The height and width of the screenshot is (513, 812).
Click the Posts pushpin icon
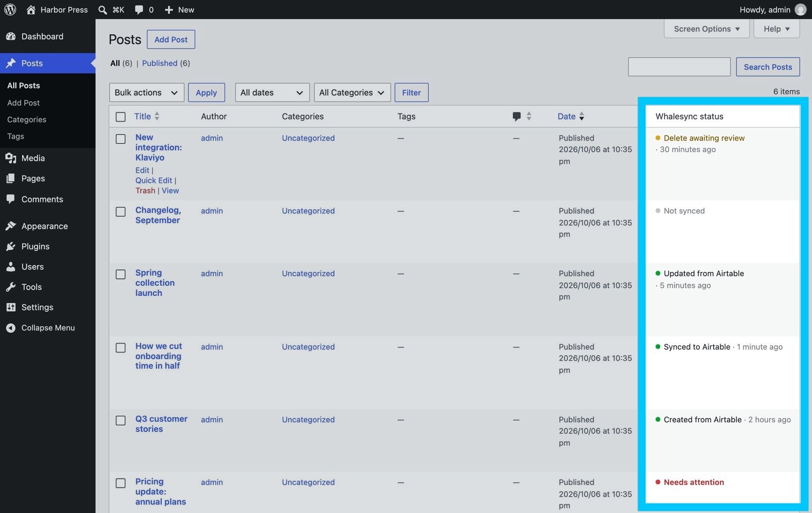click(11, 63)
